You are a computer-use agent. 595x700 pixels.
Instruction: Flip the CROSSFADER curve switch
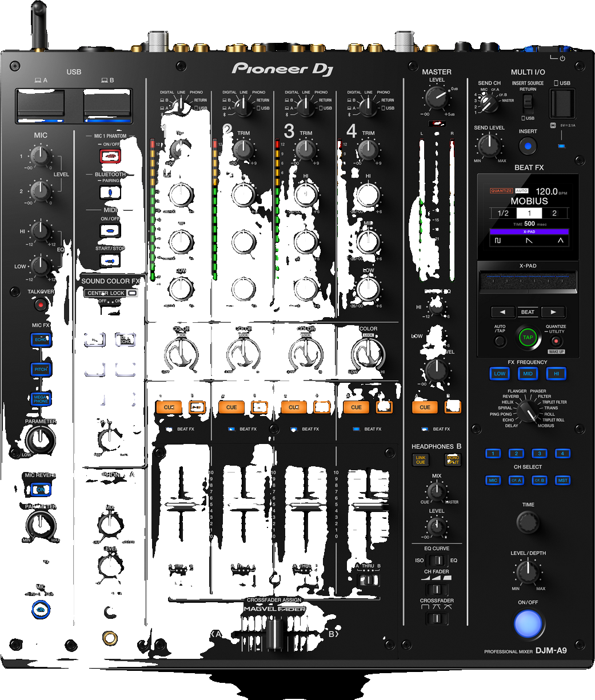[437, 618]
